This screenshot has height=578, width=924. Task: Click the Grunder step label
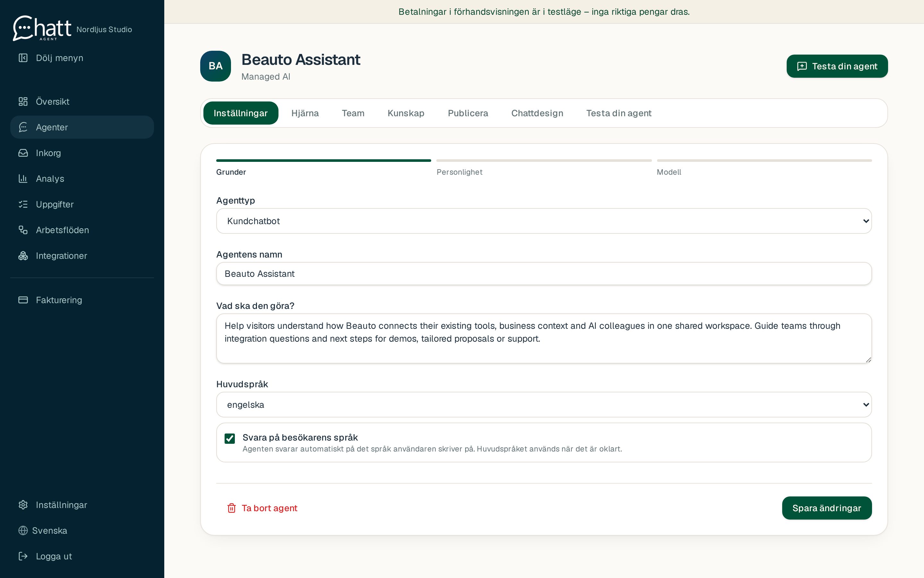pyautogui.click(x=231, y=172)
